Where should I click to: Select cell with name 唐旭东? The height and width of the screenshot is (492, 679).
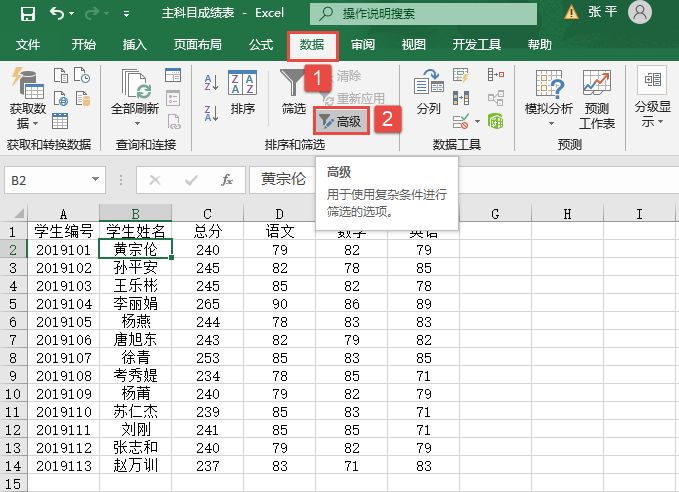[136, 340]
